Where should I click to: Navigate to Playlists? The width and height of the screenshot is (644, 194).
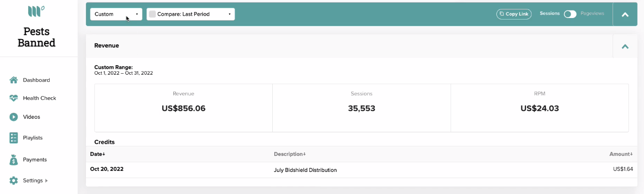(33, 138)
